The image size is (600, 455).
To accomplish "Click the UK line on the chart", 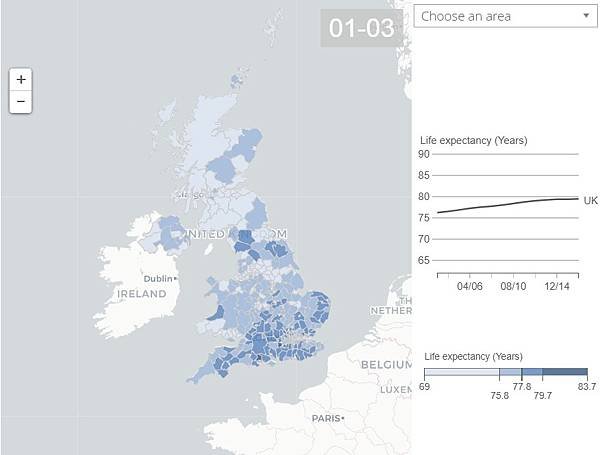I will 508,205.
